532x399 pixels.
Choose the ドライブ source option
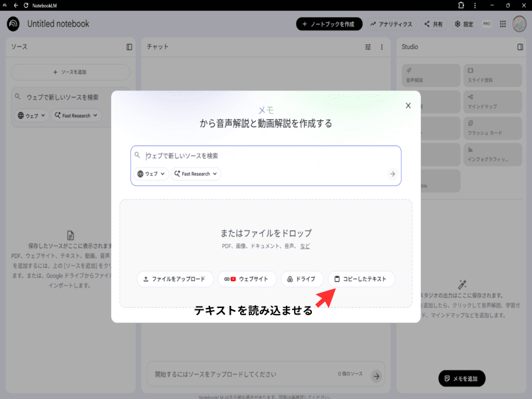pos(302,279)
